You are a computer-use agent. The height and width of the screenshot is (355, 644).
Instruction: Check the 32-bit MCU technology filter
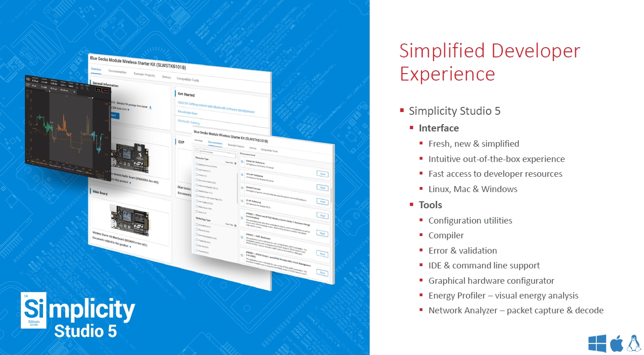pos(197,224)
